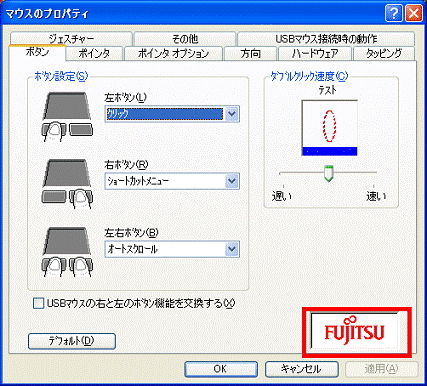Click the 遅い end label of slider
427x386 pixels.
click(x=282, y=196)
